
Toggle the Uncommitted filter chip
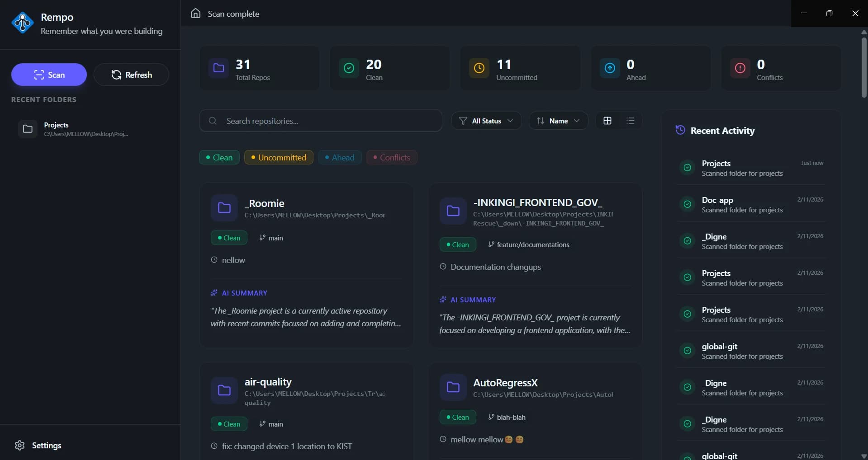pyautogui.click(x=278, y=157)
